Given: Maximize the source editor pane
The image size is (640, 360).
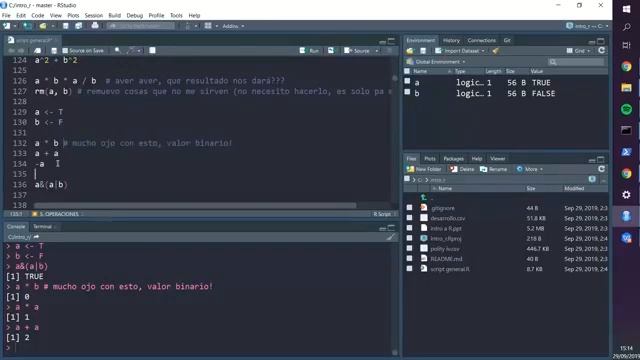Looking at the screenshot, I should [391, 41].
